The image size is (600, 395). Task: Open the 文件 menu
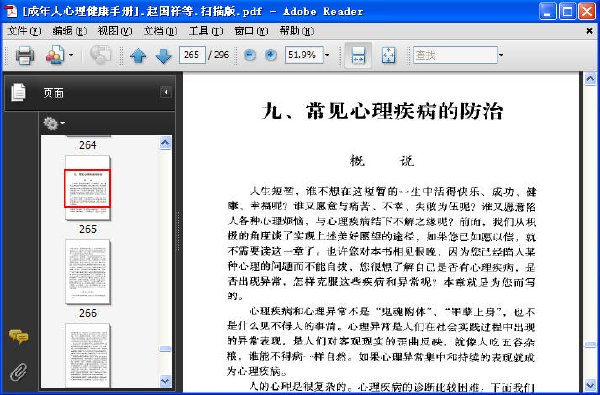click(24, 31)
